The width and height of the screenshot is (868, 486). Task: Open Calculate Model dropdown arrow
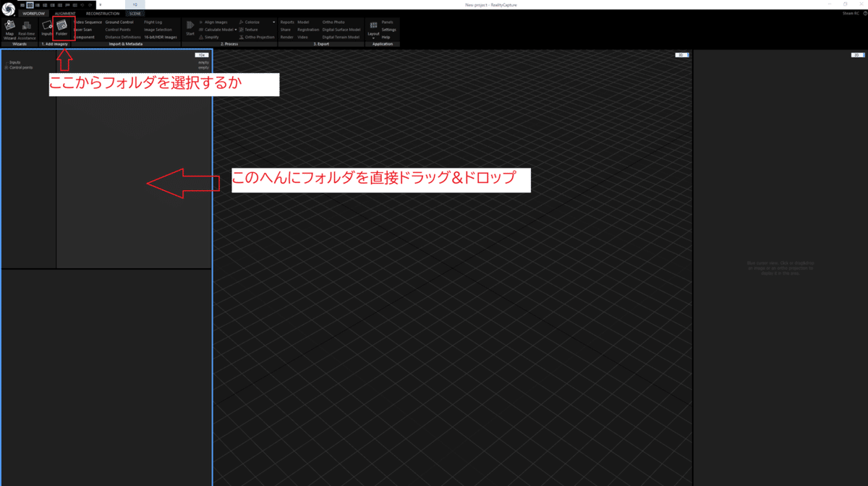pos(235,30)
